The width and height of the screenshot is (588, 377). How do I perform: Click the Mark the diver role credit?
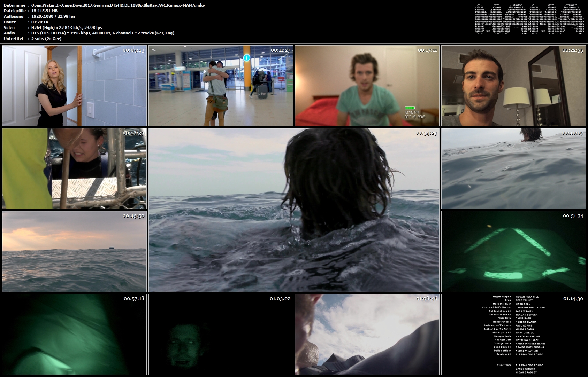(x=502, y=304)
